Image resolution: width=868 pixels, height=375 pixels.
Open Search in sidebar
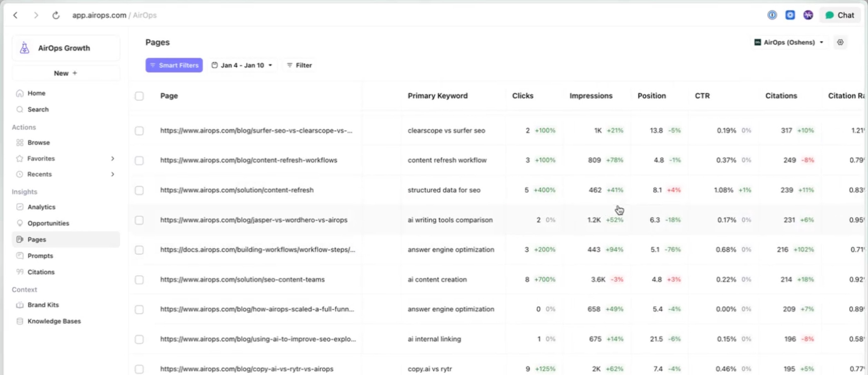point(38,109)
